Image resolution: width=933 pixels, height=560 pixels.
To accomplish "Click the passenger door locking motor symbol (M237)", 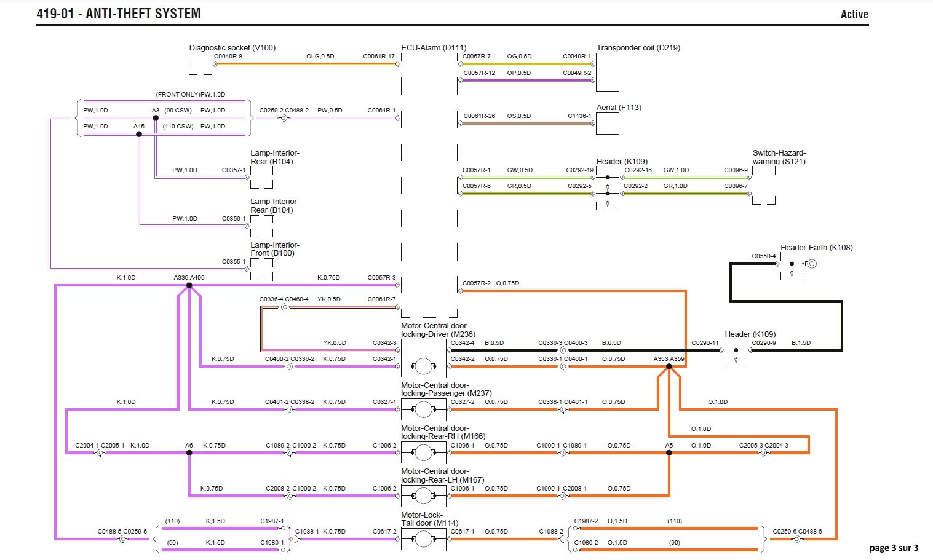I will [423, 409].
